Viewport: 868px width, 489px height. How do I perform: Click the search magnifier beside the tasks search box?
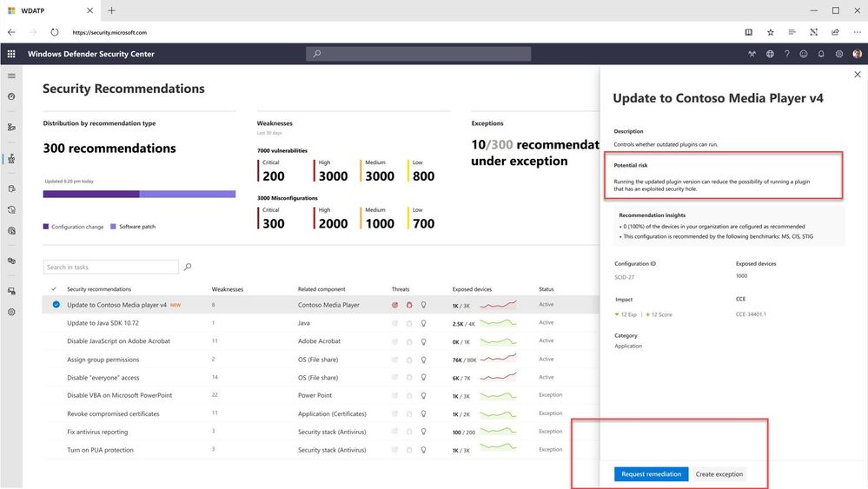[x=188, y=267]
